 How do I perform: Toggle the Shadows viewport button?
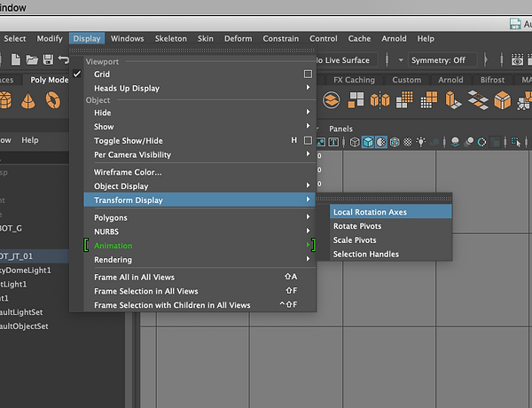[x=434, y=142]
